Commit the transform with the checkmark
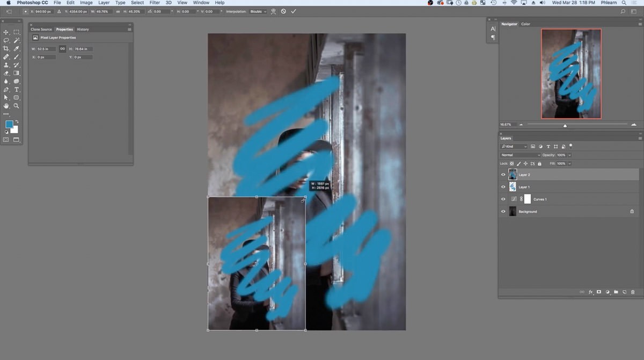 click(x=294, y=11)
